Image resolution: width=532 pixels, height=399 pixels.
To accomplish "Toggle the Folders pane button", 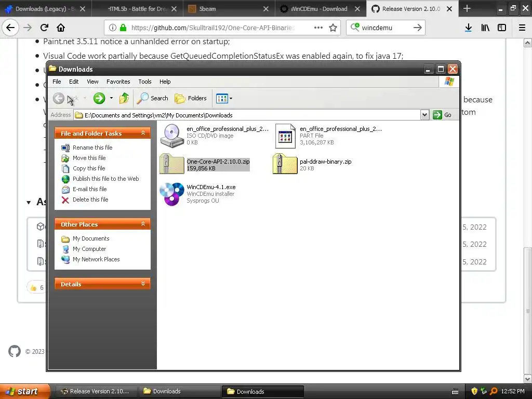I will pos(191,98).
